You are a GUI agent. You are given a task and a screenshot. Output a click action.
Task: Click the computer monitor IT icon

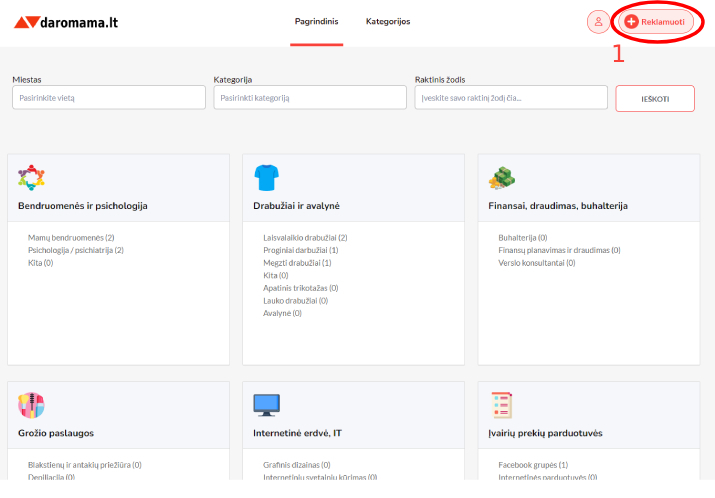266,405
